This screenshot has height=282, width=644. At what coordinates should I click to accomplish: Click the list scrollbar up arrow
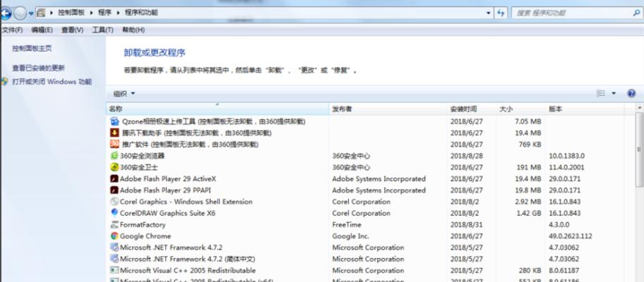[x=640, y=107]
